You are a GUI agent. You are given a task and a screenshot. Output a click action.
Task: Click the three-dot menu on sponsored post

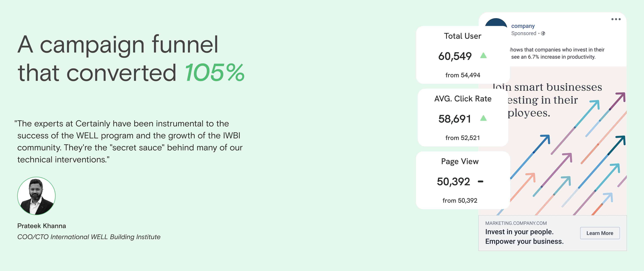[x=616, y=19]
